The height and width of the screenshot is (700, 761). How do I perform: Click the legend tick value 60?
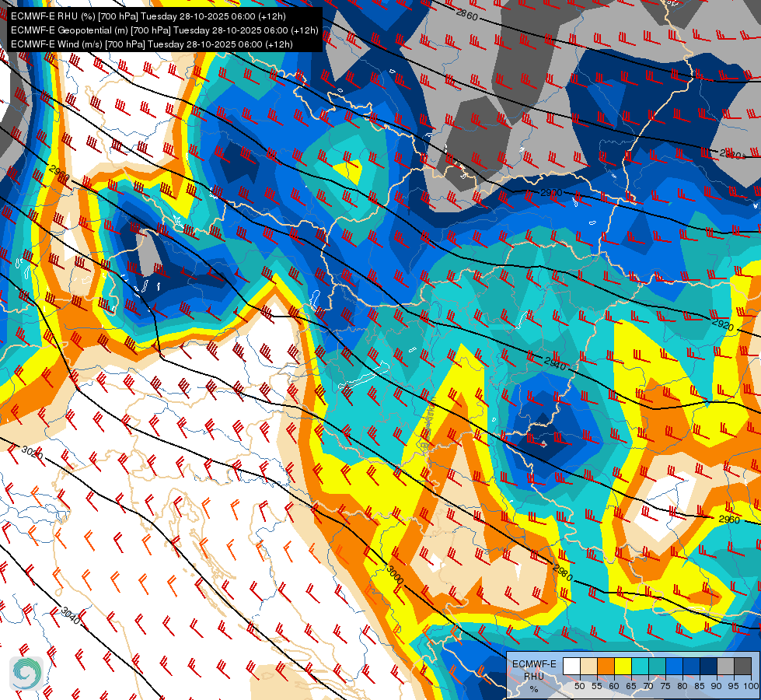click(614, 686)
